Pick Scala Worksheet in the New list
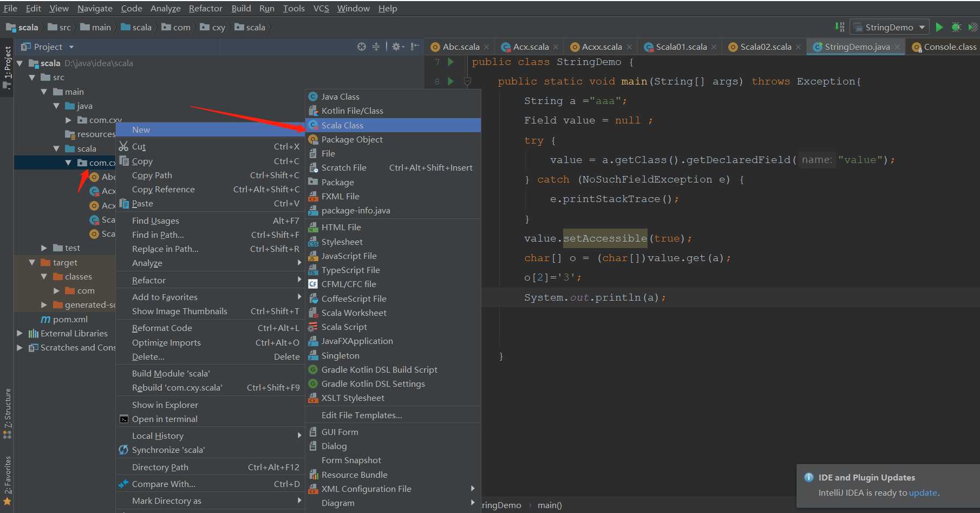Viewport: 980px width, 513px height. 393,313
